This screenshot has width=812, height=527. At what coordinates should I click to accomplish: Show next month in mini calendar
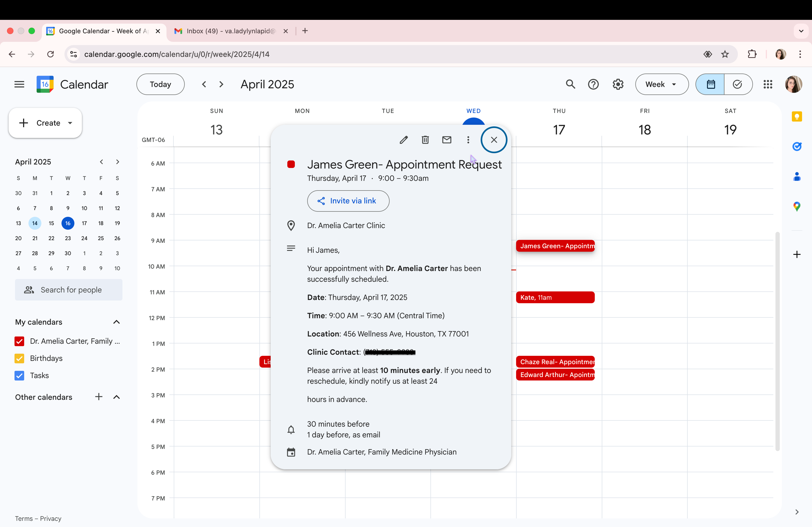point(117,162)
